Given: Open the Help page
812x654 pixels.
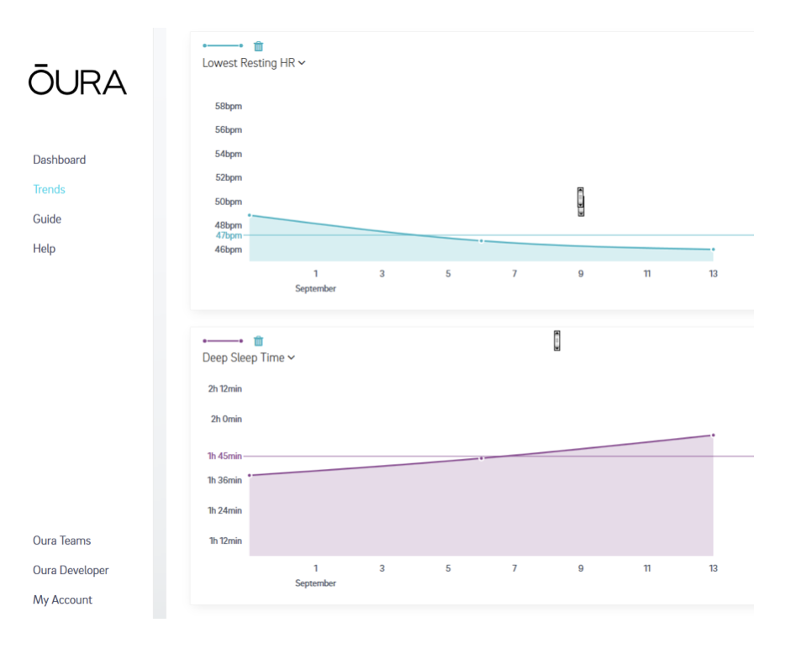Looking at the screenshot, I should coord(44,249).
